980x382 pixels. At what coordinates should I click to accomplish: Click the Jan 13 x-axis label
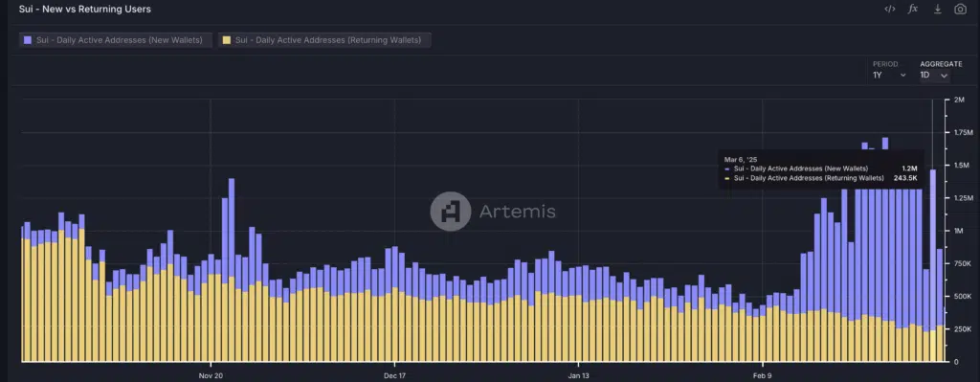pos(578,375)
